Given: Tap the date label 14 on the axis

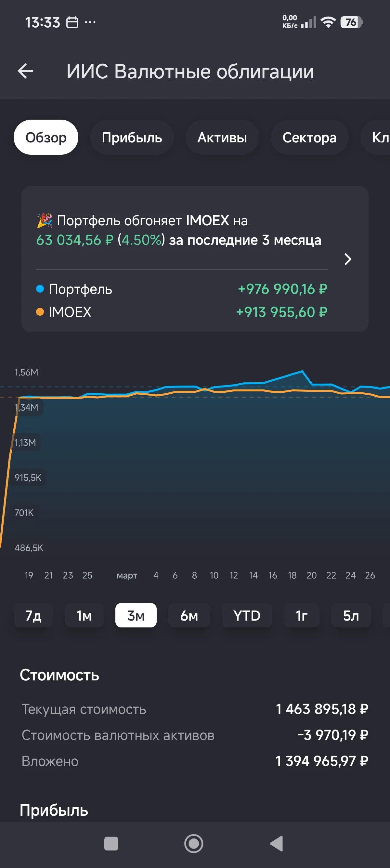Looking at the screenshot, I should point(253,575).
